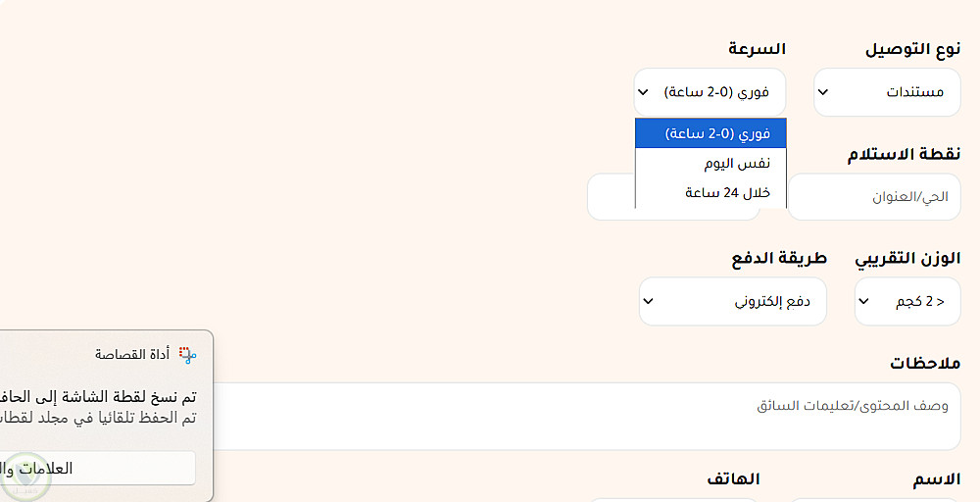Open the طريقة الدفع payment dropdown
Screen dimensions: 980x502
732,301
